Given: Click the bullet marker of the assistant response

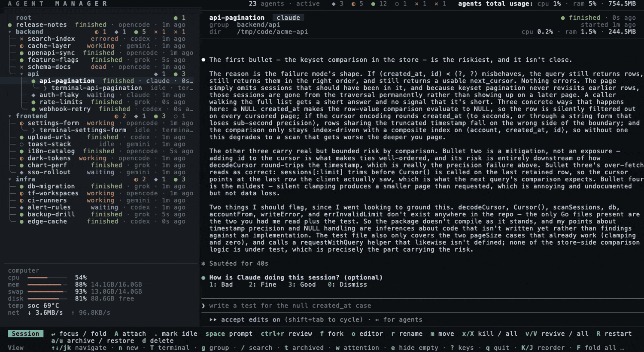Looking at the screenshot, I should click(204, 60).
